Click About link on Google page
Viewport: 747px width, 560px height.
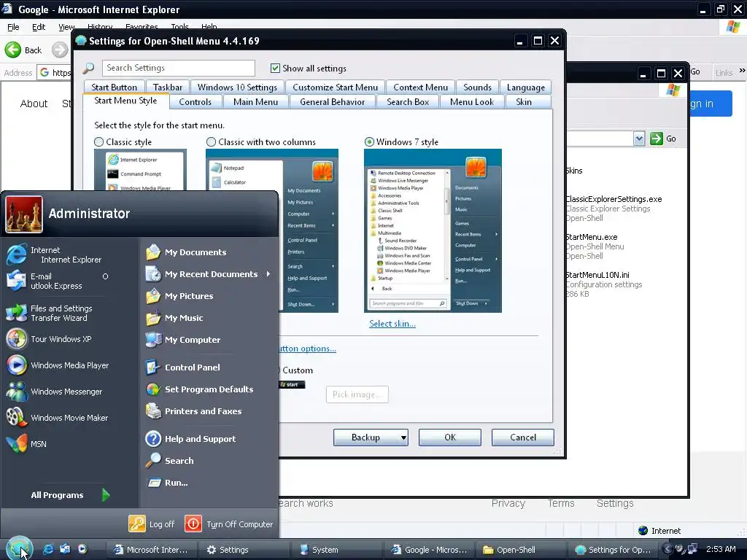click(34, 104)
